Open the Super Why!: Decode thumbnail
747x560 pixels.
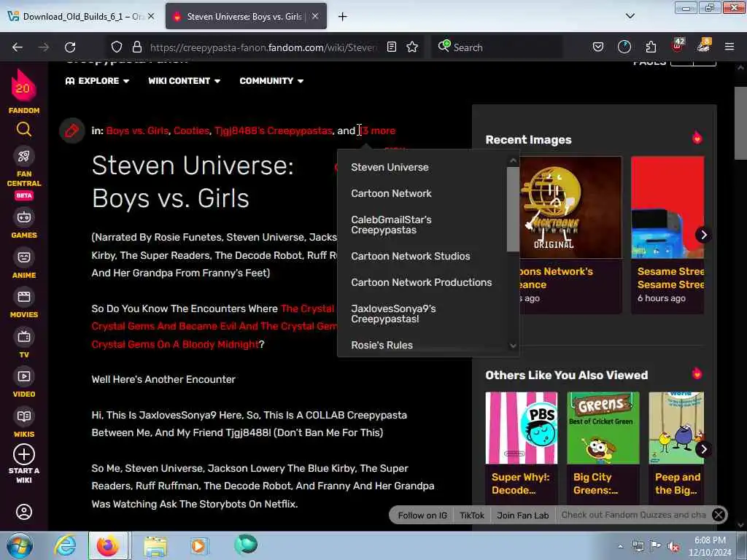[521, 427]
